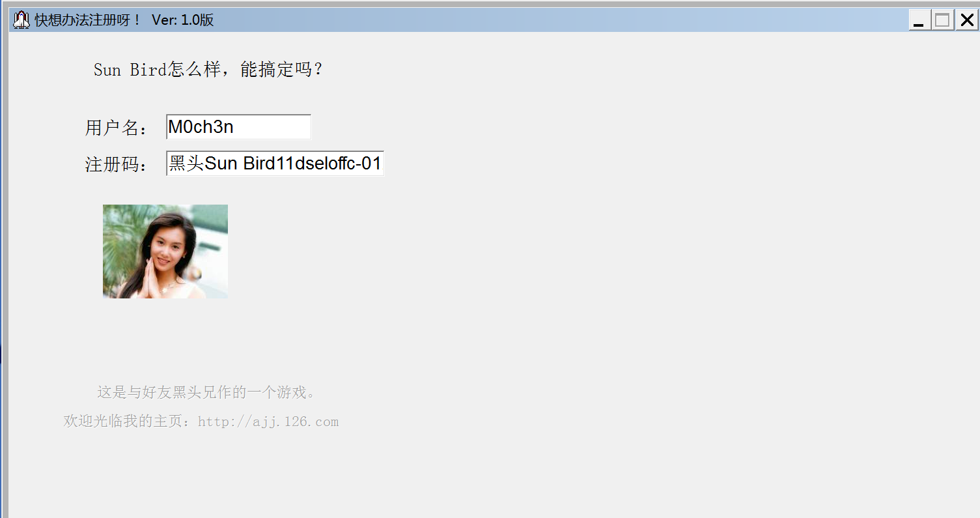980x518 pixels.
Task: Click the 快想办法注册呀！ title text
Action: 88,20
